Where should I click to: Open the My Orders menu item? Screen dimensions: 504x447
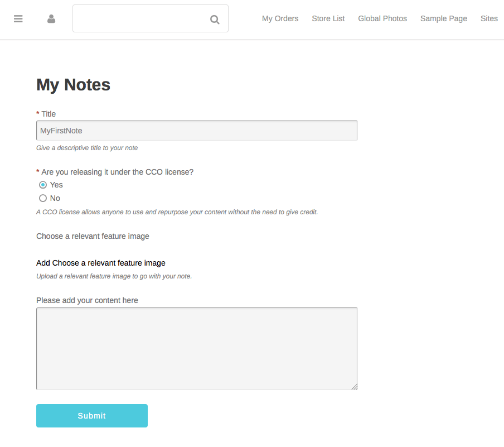pos(280,18)
